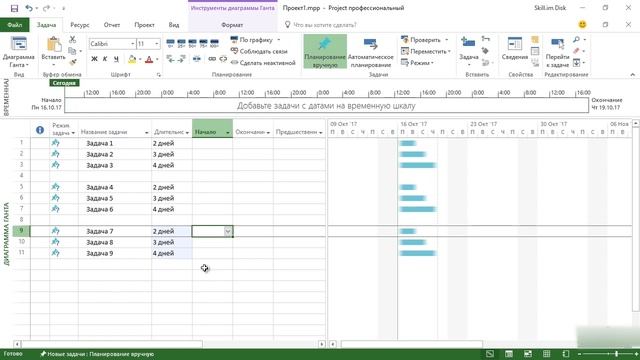Click the Окончание column header
Viewport: 640px width, 360px height.
click(253, 128)
